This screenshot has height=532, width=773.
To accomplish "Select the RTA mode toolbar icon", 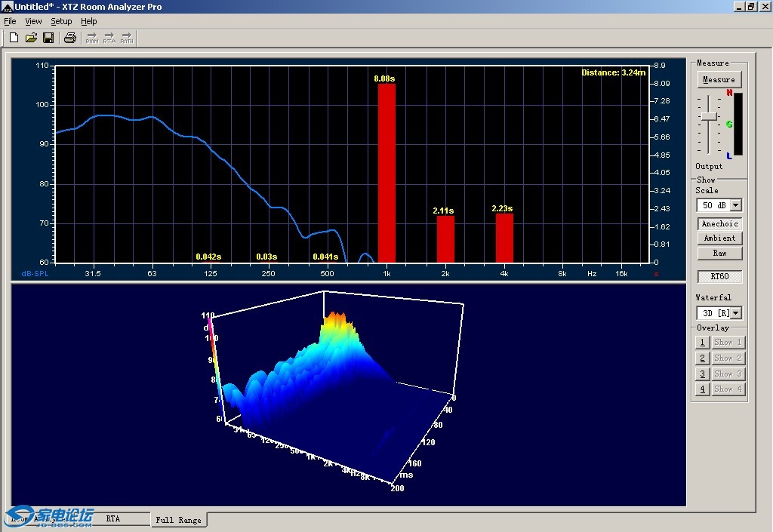I will click(x=109, y=38).
